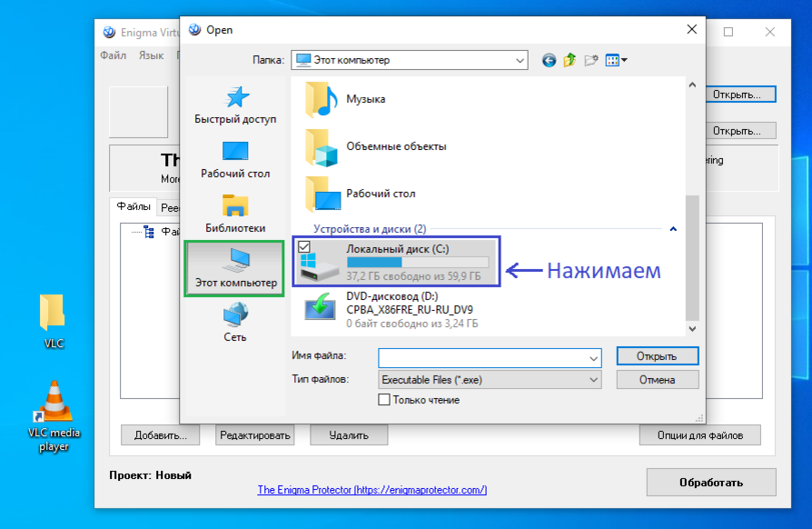
Task: Select This PC (Этот компьютер) in sidebar
Action: coord(235,268)
